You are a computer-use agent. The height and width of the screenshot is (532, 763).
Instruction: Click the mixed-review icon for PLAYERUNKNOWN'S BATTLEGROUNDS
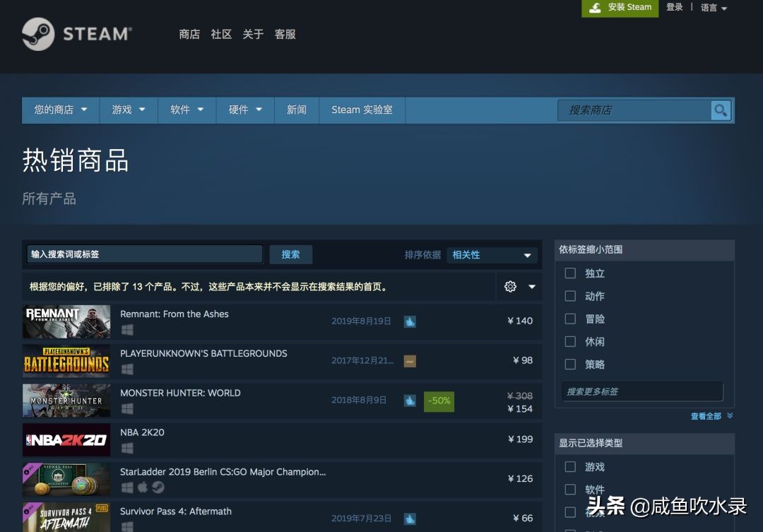pos(410,360)
